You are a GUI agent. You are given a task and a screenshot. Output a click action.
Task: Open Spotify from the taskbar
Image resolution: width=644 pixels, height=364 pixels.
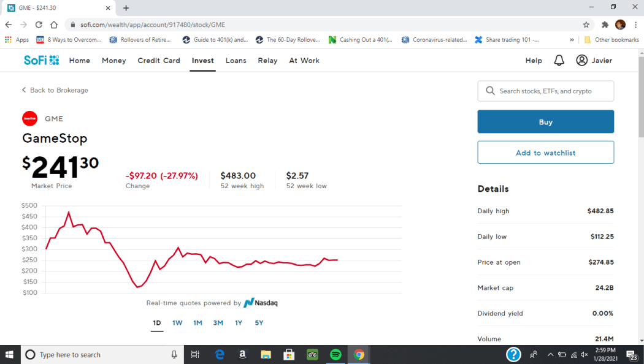(335, 354)
